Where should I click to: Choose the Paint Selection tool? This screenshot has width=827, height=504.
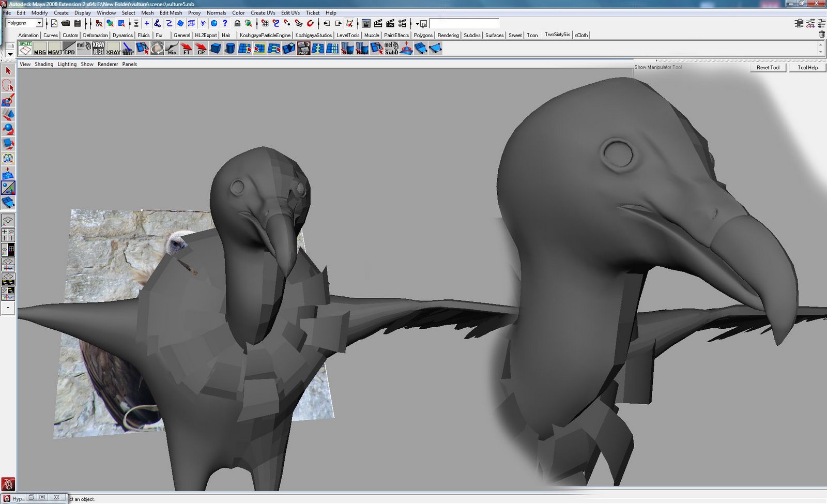pos(8,100)
